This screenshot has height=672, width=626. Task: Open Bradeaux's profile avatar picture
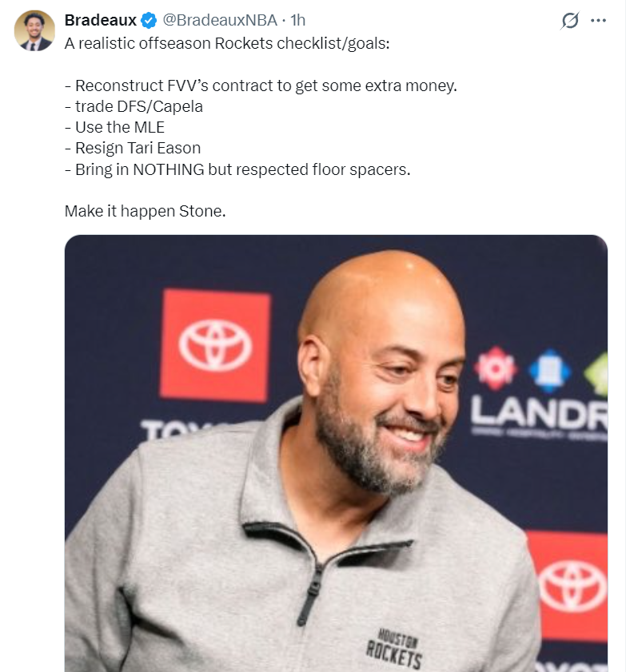pyautogui.click(x=34, y=31)
